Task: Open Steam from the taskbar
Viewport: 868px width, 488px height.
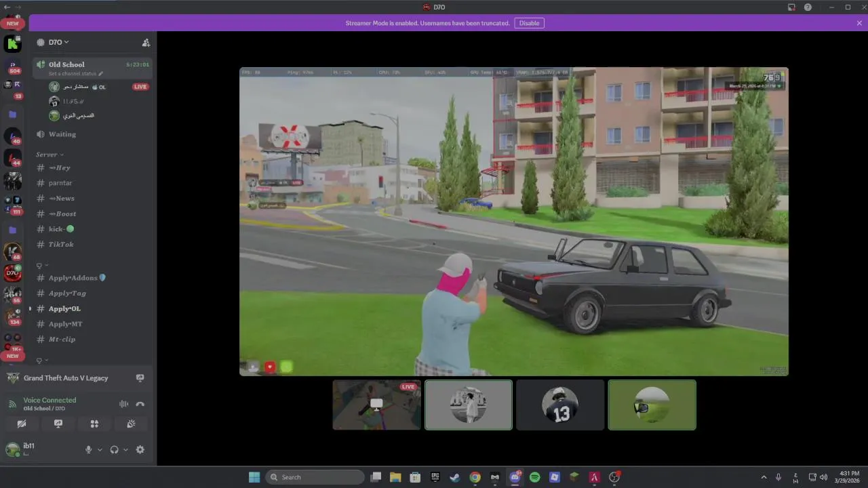Action: 455,477
